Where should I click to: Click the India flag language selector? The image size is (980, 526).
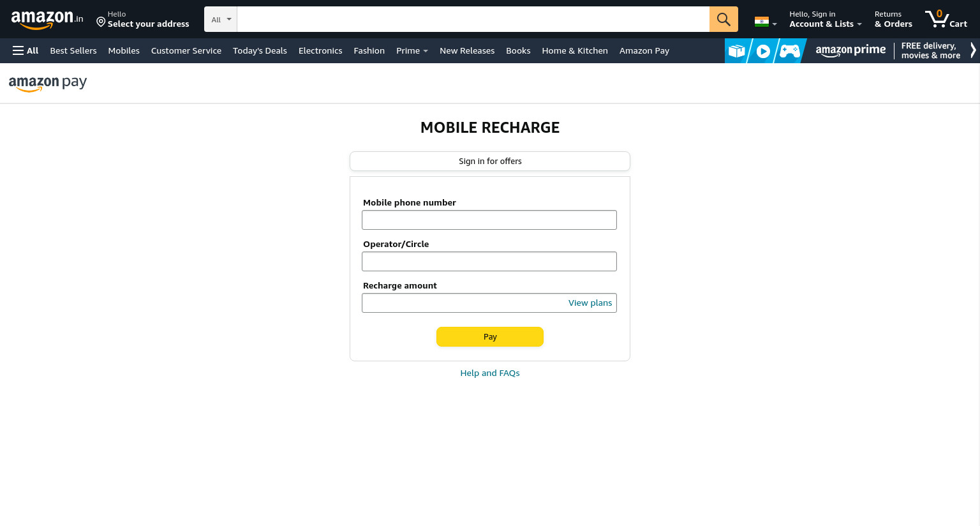click(x=766, y=22)
